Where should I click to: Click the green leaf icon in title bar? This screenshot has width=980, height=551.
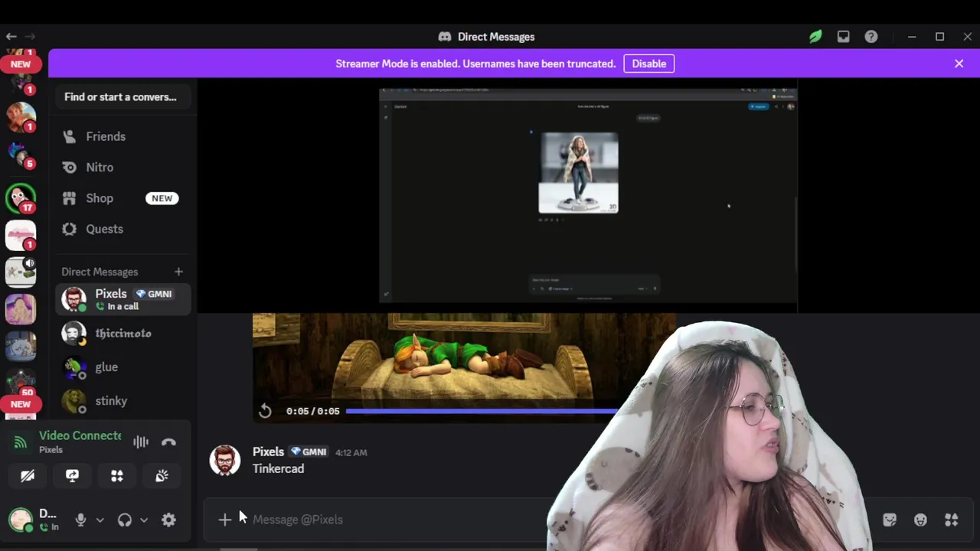point(815,37)
